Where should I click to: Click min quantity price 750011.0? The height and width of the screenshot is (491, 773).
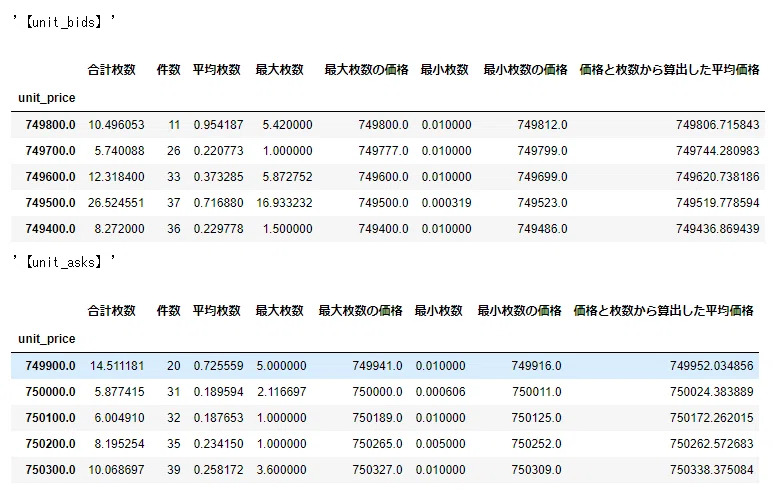tap(536, 392)
